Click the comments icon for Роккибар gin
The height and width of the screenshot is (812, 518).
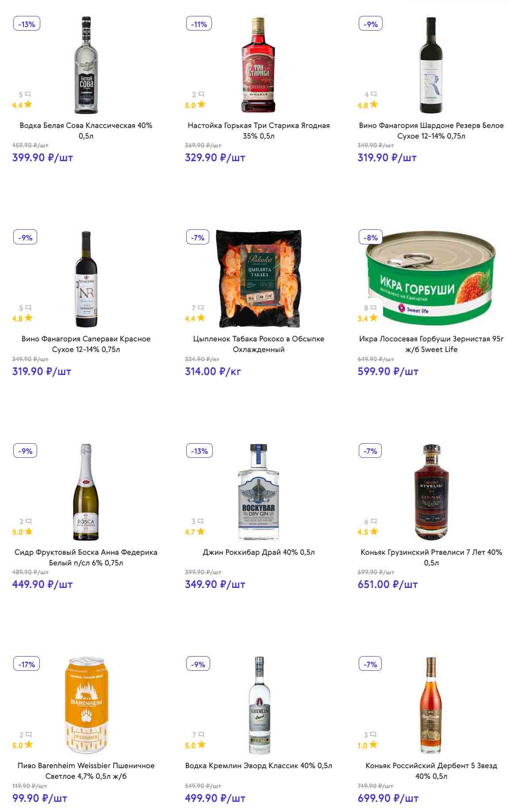[x=200, y=522]
